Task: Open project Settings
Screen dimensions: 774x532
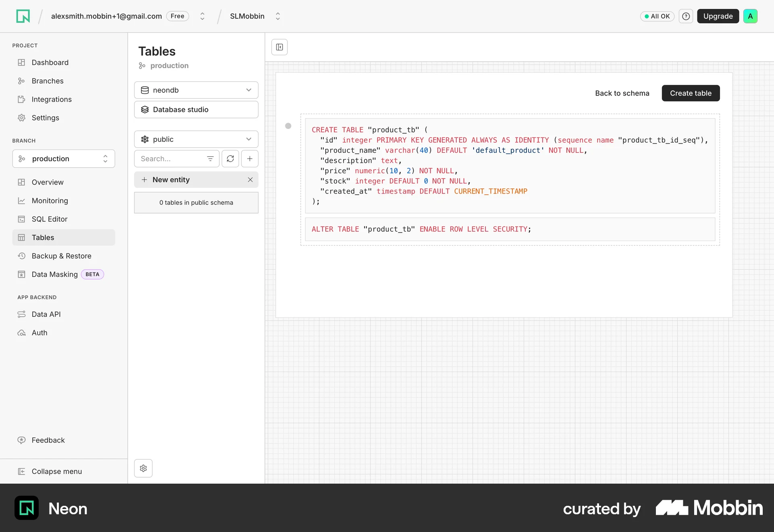Action: [x=64, y=118]
